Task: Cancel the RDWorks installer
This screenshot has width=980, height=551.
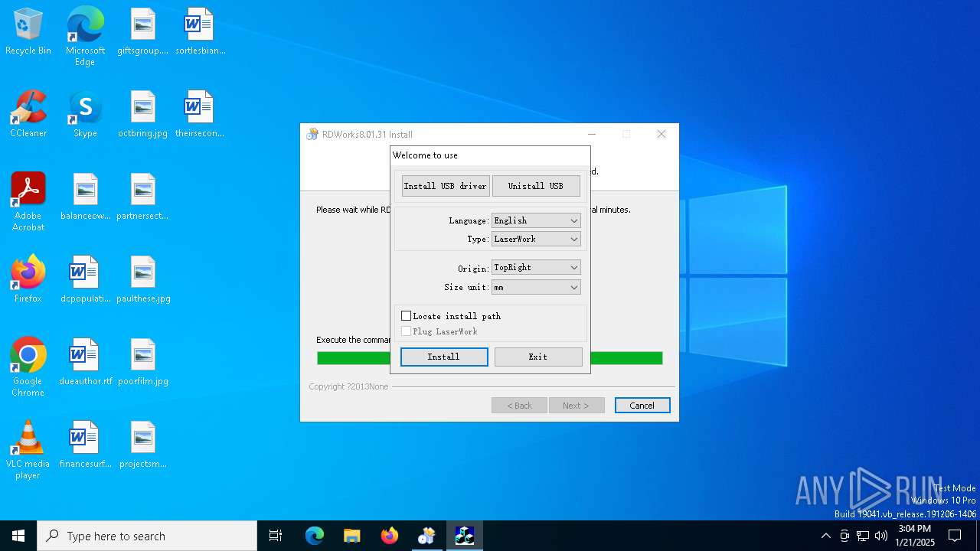Action: click(x=642, y=406)
